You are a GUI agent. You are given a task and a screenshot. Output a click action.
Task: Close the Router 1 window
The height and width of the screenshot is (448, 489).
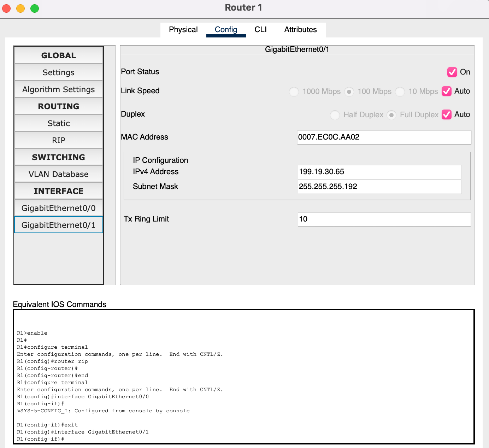point(6,8)
